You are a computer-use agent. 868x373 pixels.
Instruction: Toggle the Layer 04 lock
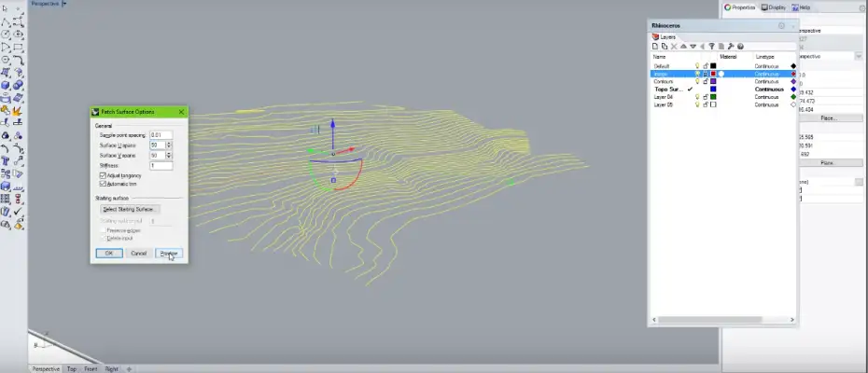tap(706, 97)
